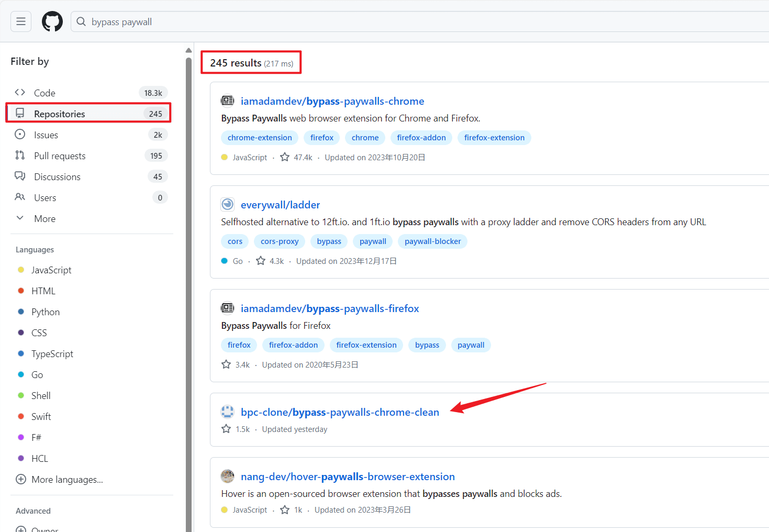The image size is (769, 532).
Task: Filter by HTML language
Action: [x=43, y=291]
